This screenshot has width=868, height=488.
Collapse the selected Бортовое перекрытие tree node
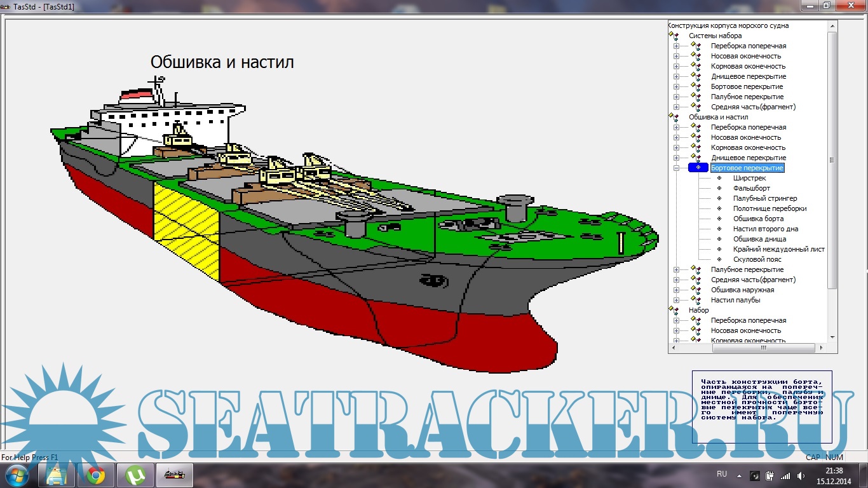(x=677, y=168)
